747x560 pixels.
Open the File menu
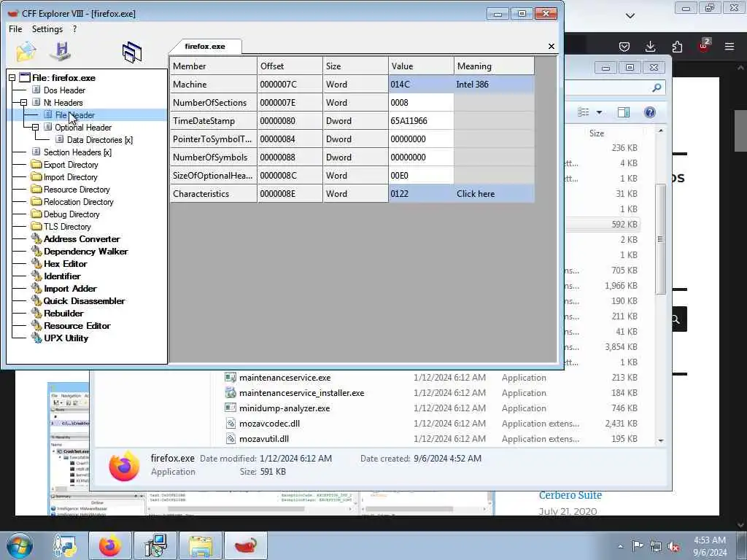click(15, 29)
